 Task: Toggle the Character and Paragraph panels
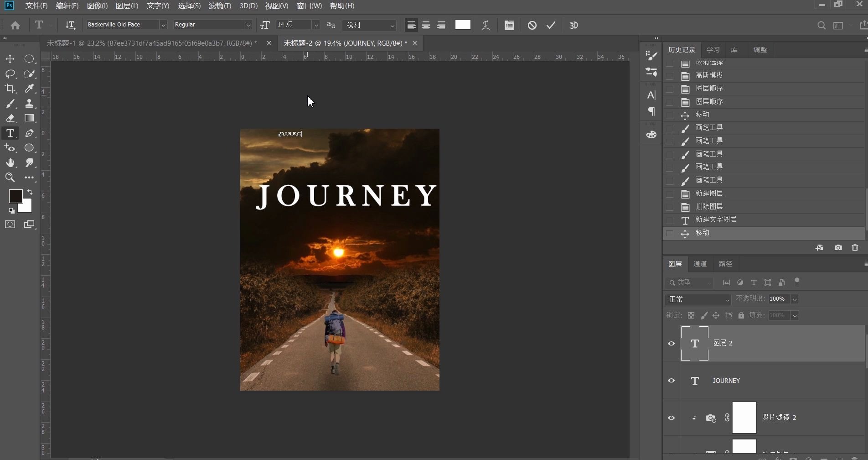(x=509, y=26)
